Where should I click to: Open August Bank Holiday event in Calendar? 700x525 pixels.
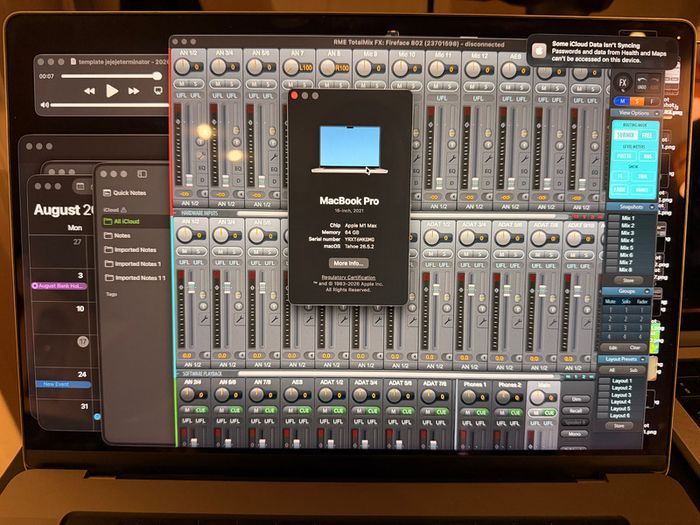(x=60, y=286)
